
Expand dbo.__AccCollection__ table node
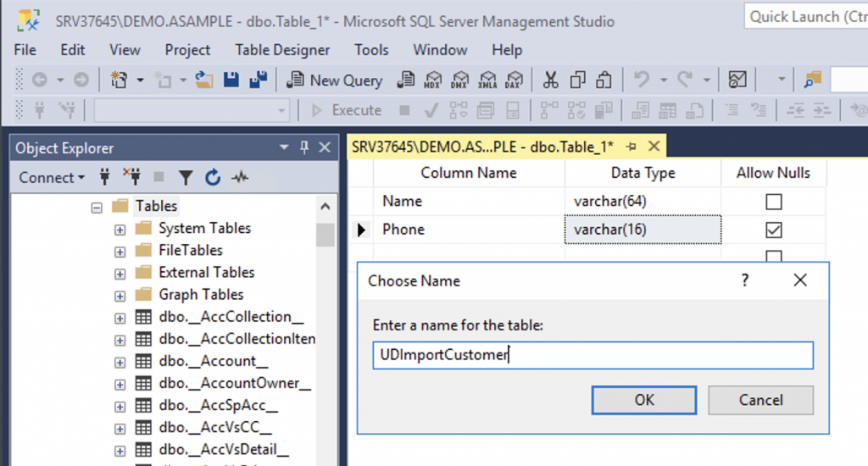coord(120,319)
